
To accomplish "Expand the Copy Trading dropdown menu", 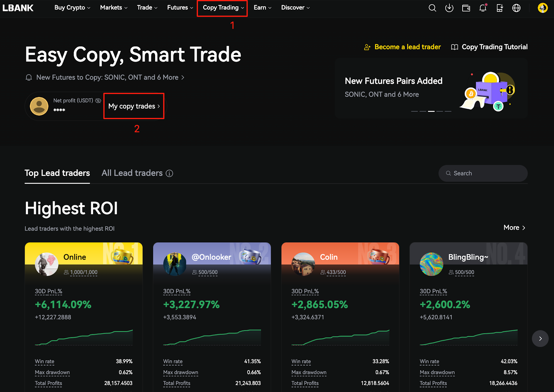I will (x=223, y=8).
